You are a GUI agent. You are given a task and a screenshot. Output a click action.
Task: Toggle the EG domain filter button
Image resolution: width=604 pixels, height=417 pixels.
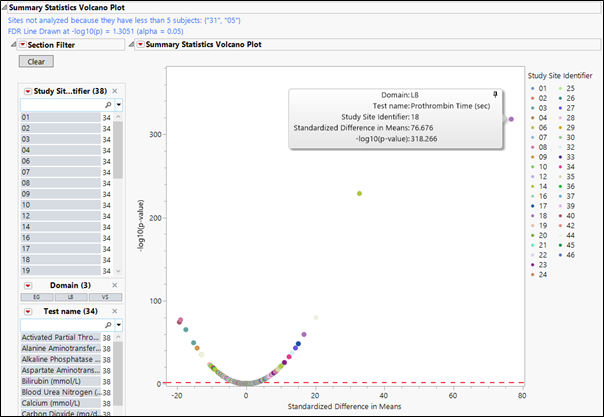(x=37, y=298)
